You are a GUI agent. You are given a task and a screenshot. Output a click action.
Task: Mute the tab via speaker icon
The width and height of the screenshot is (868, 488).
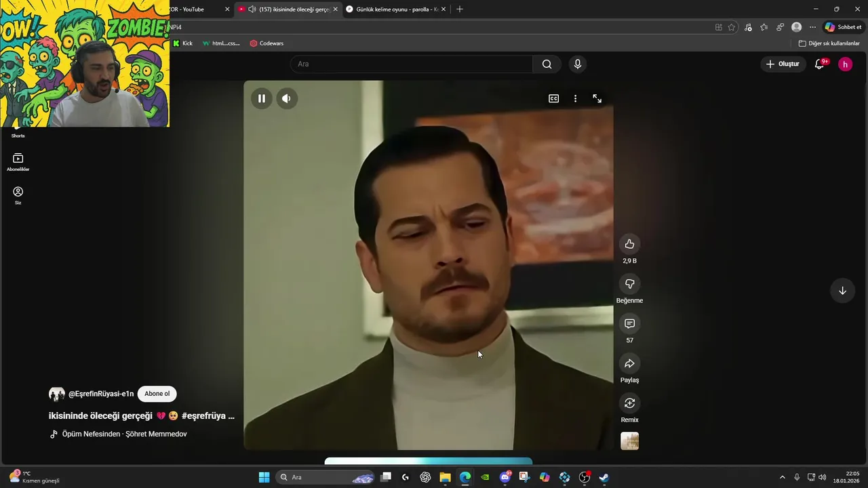click(252, 9)
